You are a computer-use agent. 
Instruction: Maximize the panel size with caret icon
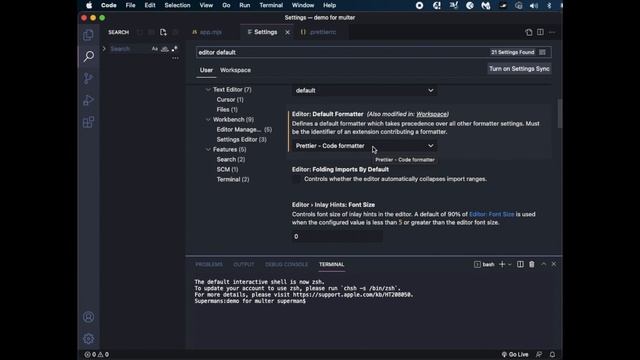pos(543,264)
